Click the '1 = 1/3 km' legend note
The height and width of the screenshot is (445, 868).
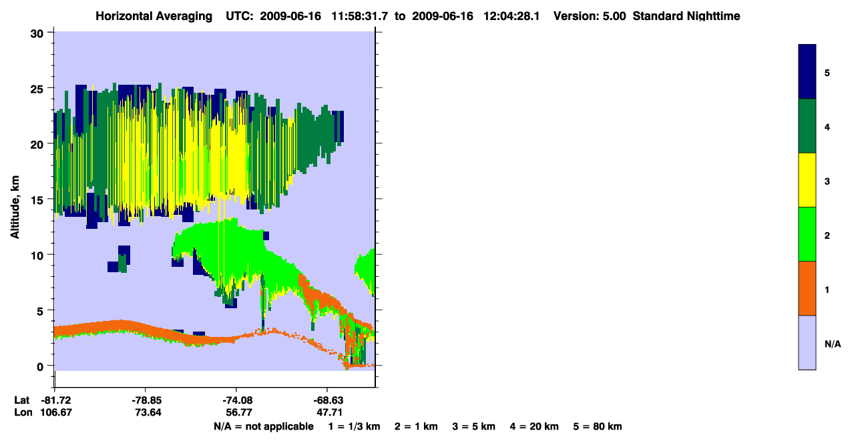pyautogui.click(x=355, y=427)
